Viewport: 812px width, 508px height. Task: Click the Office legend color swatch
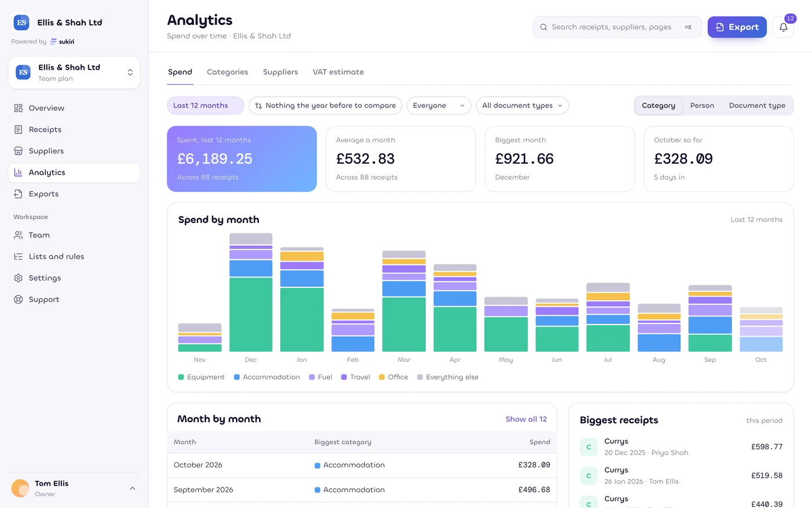click(x=382, y=377)
